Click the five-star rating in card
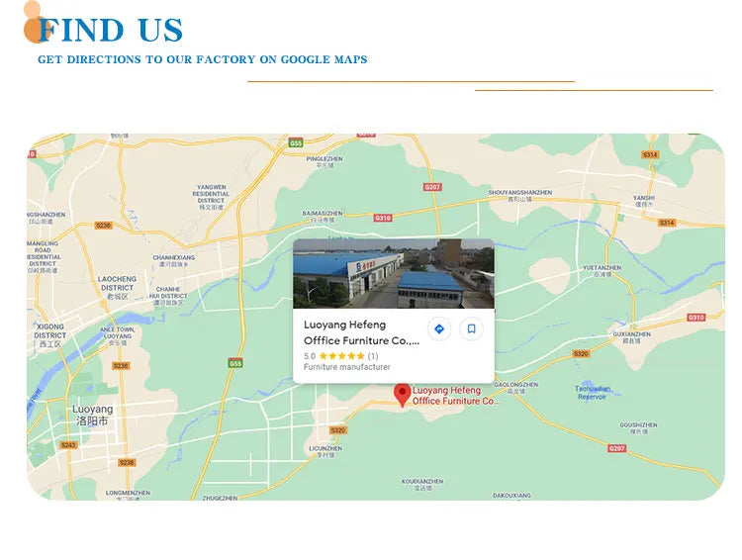This screenshot has width=742, height=560. 341,356
